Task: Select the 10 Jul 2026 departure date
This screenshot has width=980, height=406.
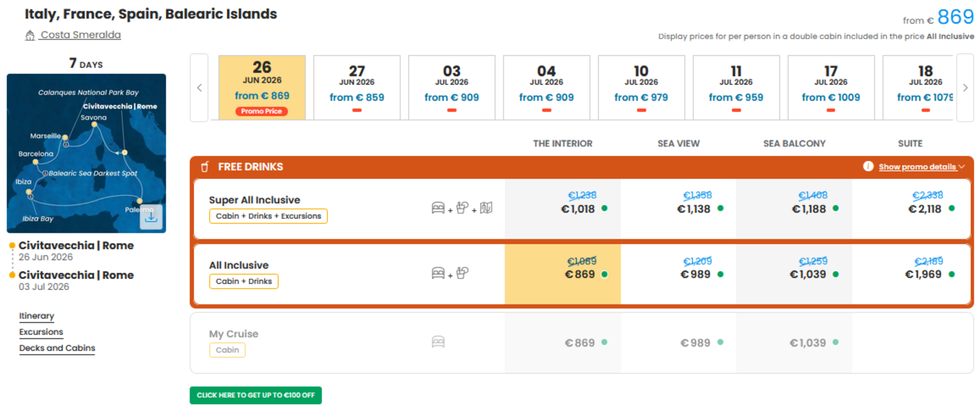Action: (641, 88)
